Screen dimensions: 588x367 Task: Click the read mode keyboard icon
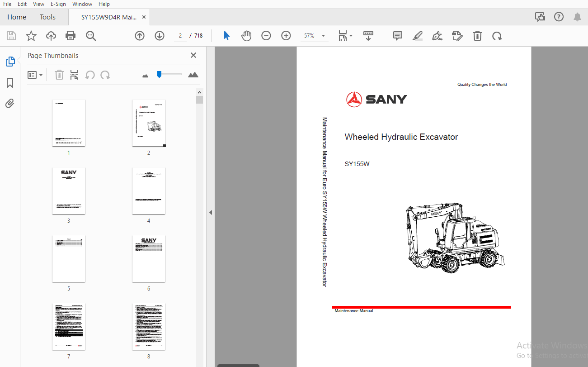368,36
